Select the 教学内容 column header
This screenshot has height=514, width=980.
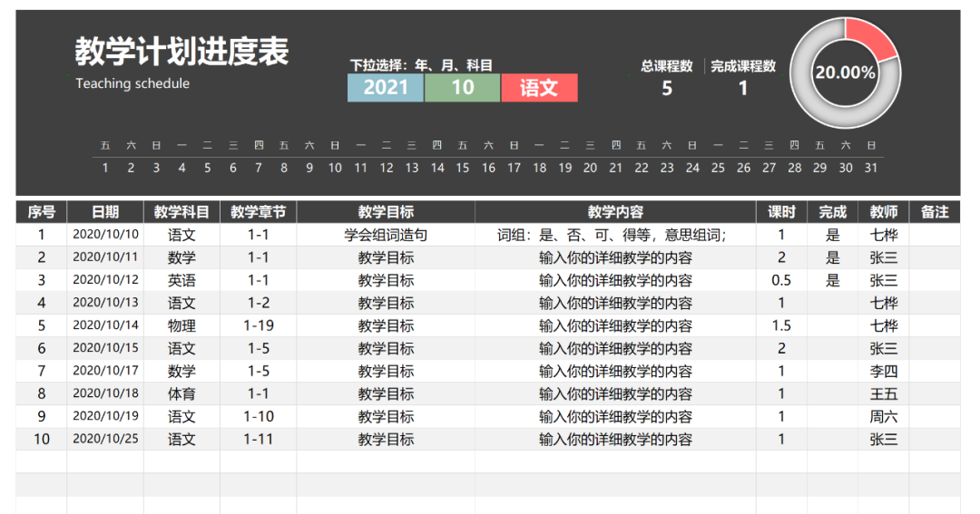615,212
